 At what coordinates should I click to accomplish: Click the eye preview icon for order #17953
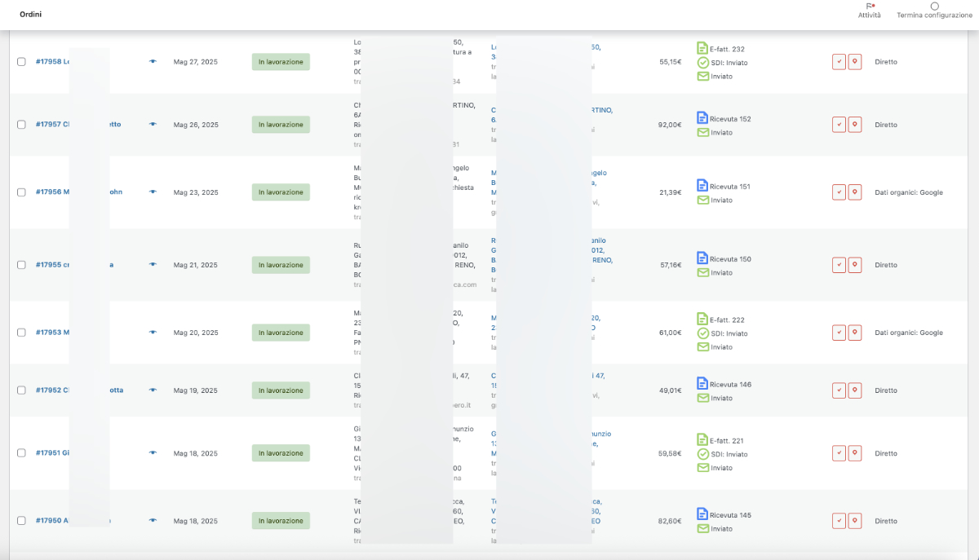tap(153, 333)
